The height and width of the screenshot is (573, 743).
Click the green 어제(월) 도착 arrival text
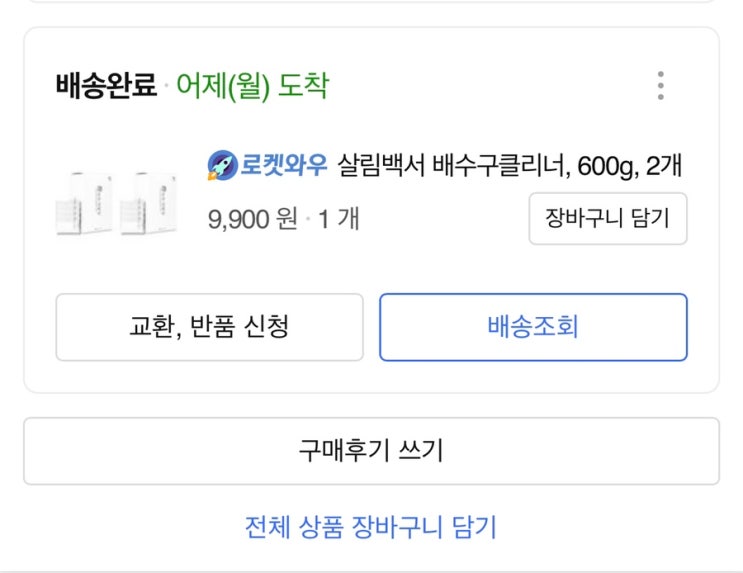pyautogui.click(x=252, y=87)
